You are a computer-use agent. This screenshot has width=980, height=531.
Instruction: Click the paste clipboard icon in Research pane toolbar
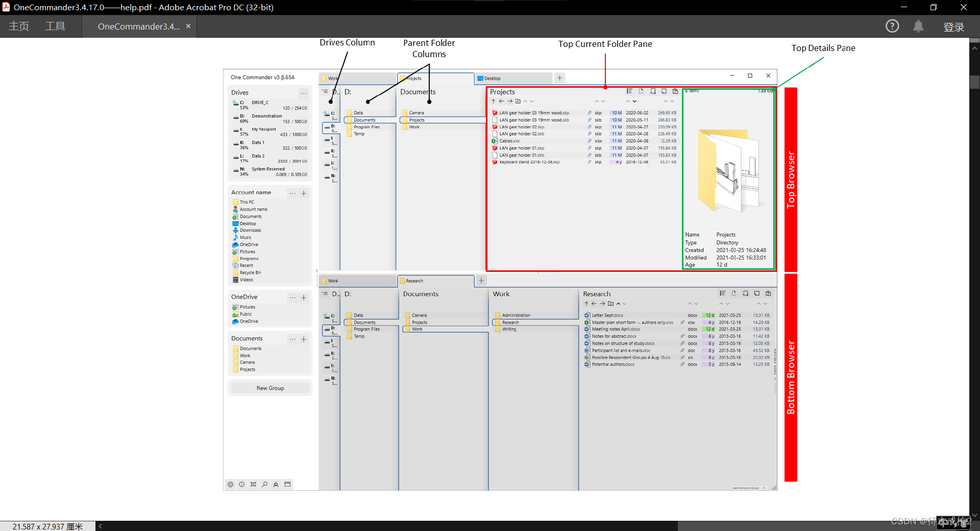pos(768,293)
